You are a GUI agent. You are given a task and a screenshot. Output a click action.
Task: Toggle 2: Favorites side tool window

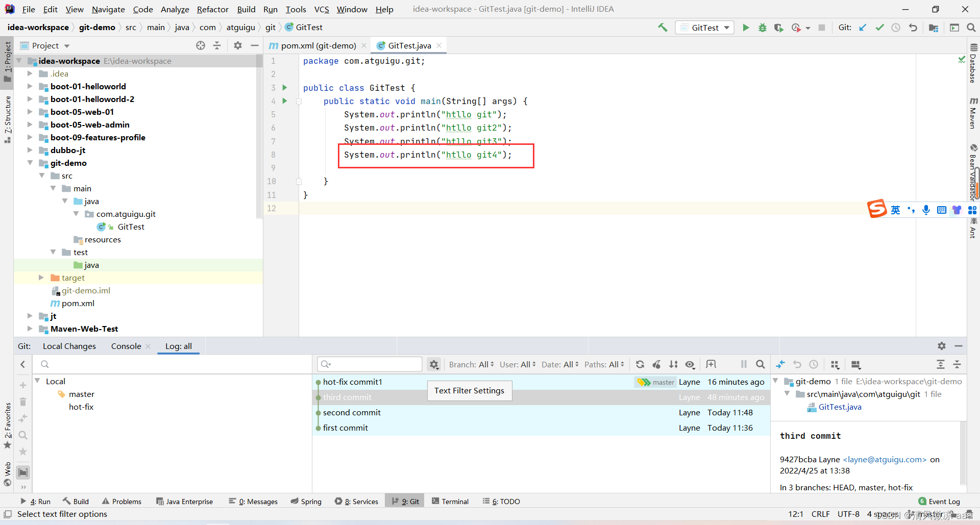coord(7,425)
